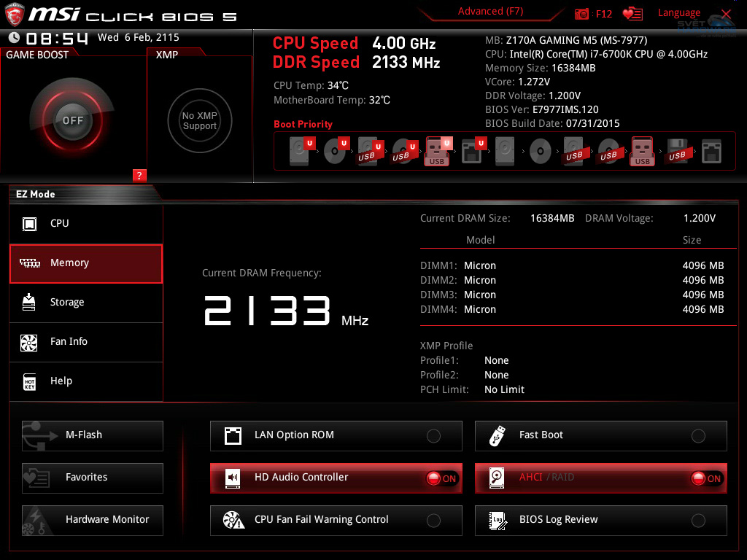Click the EZ Mode tab label
The height and width of the screenshot is (560, 747).
click(36, 194)
